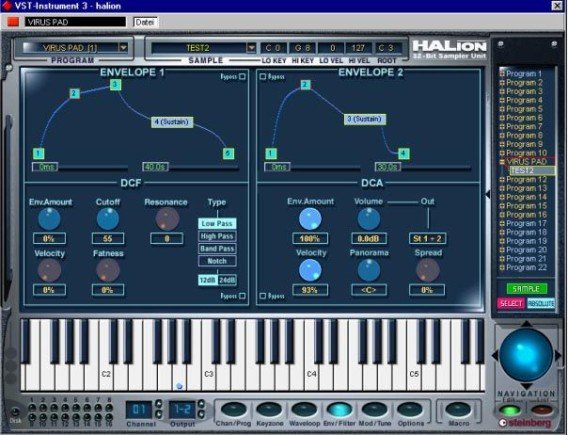The image size is (568, 435).
Task: Select envelope 1 node 3
Action: point(115,85)
